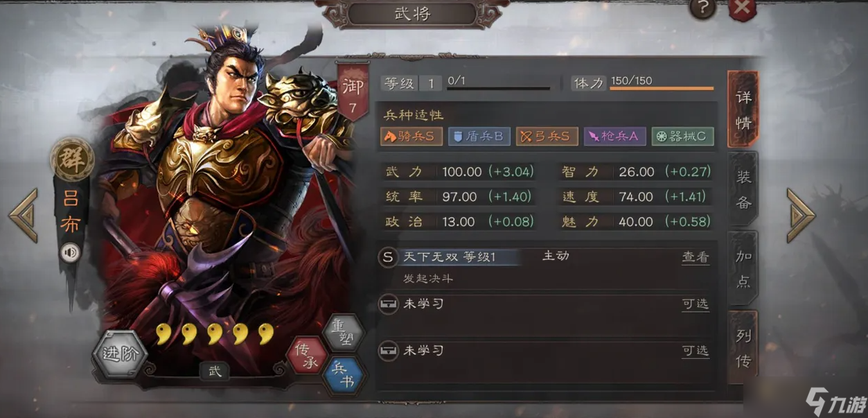
Task: Click the 体力 stamina progress bar
Action: coord(662,88)
